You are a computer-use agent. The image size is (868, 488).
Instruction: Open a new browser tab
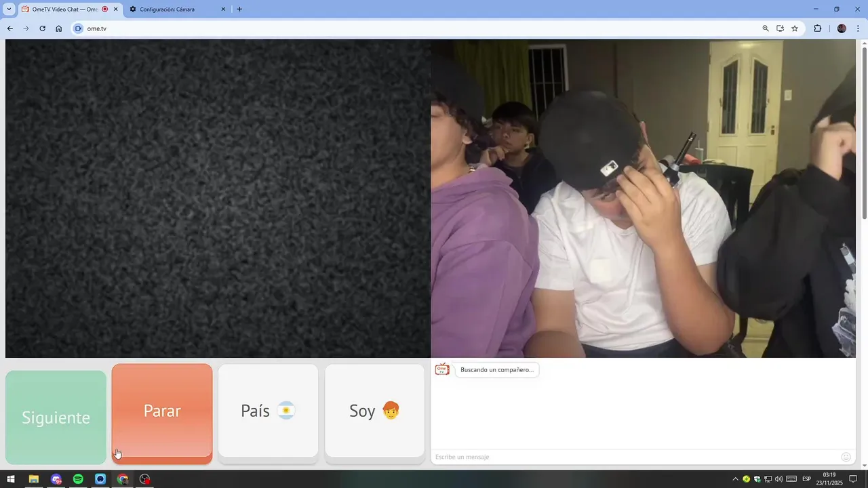239,9
